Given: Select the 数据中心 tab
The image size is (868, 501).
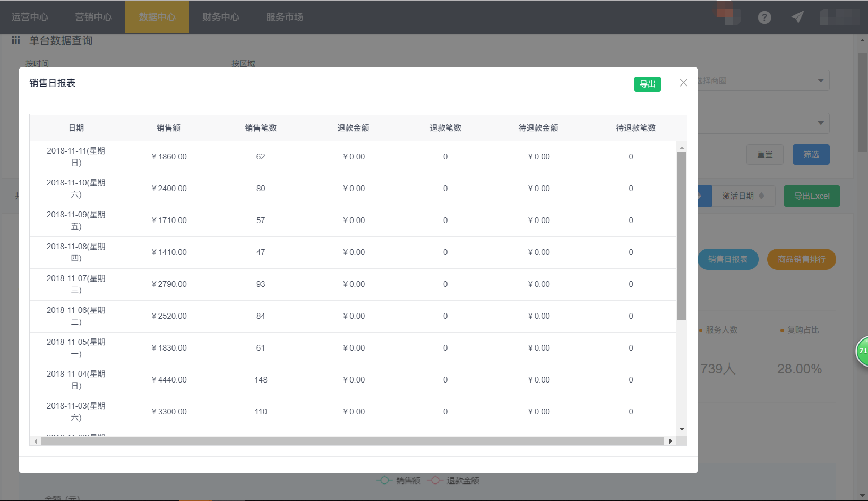Looking at the screenshot, I should (x=157, y=17).
